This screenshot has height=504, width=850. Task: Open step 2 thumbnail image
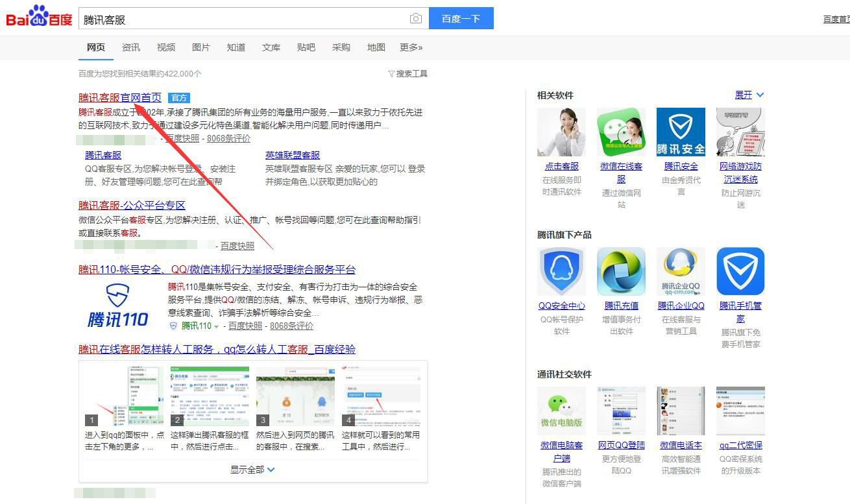[x=210, y=396]
